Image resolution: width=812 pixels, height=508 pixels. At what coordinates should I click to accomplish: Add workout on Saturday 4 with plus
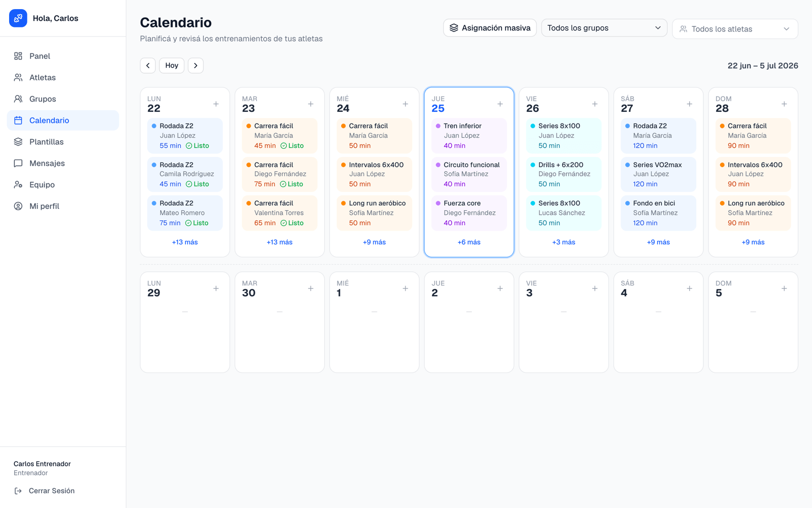[690, 289]
